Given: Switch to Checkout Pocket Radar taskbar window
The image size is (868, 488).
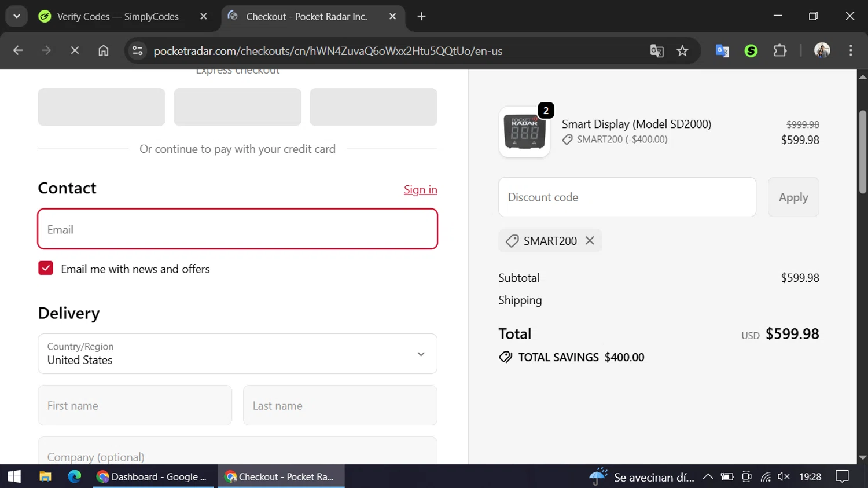Looking at the screenshot, I should tap(281, 476).
